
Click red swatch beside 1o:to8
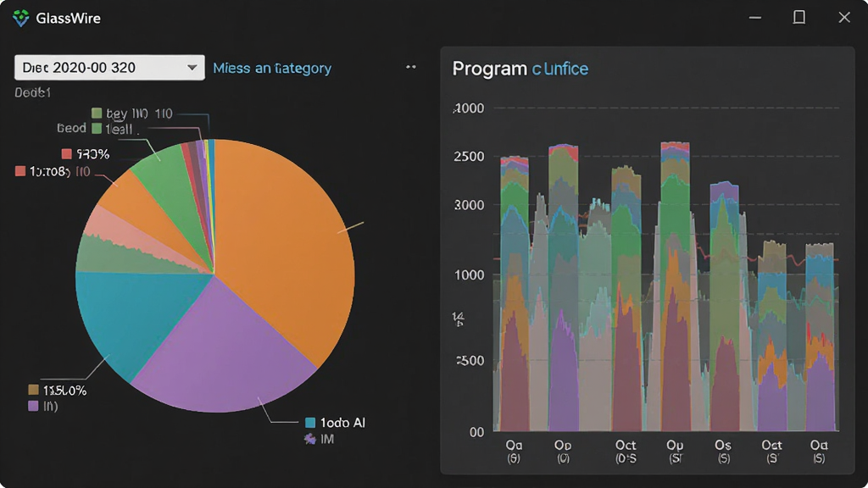pos(20,171)
